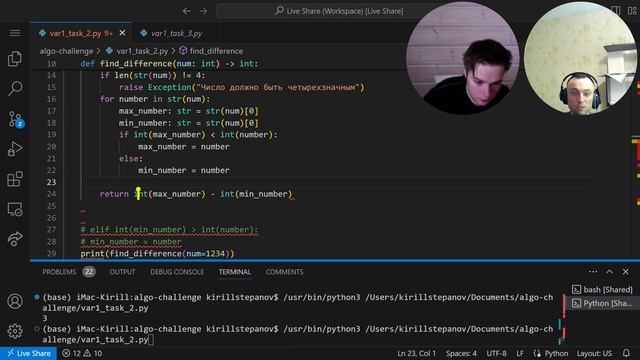Go forward with the right arrow

pyautogui.click(x=203, y=11)
